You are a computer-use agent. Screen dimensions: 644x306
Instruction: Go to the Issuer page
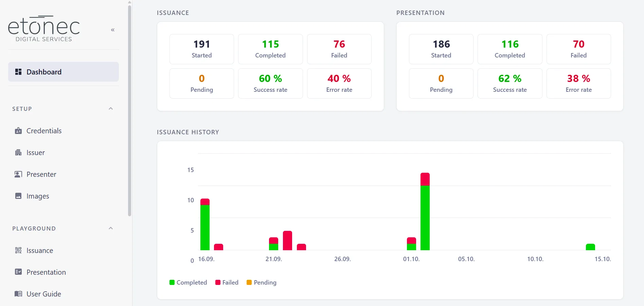coord(64,153)
